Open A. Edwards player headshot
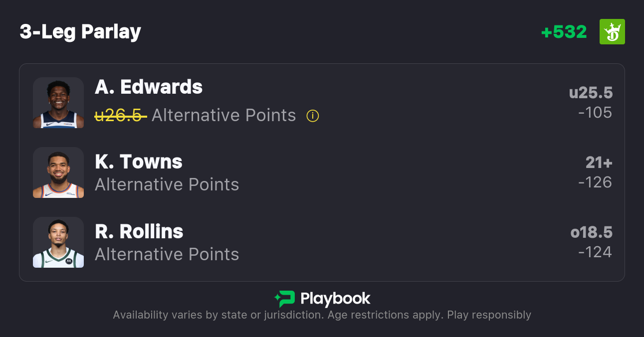This screenshot has height=337, width=644. click(x=58, y=103)
